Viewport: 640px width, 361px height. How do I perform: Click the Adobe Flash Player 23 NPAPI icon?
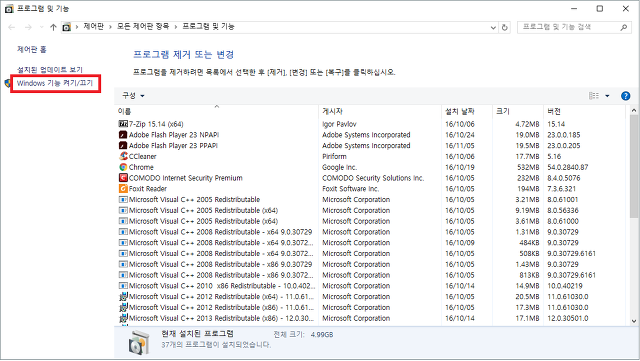123,135
